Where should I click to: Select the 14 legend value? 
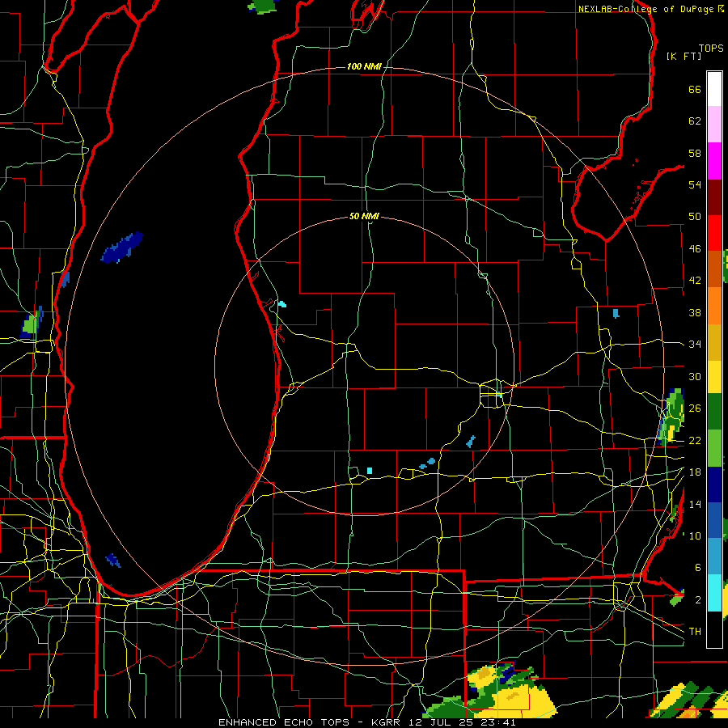pos(695,504)
